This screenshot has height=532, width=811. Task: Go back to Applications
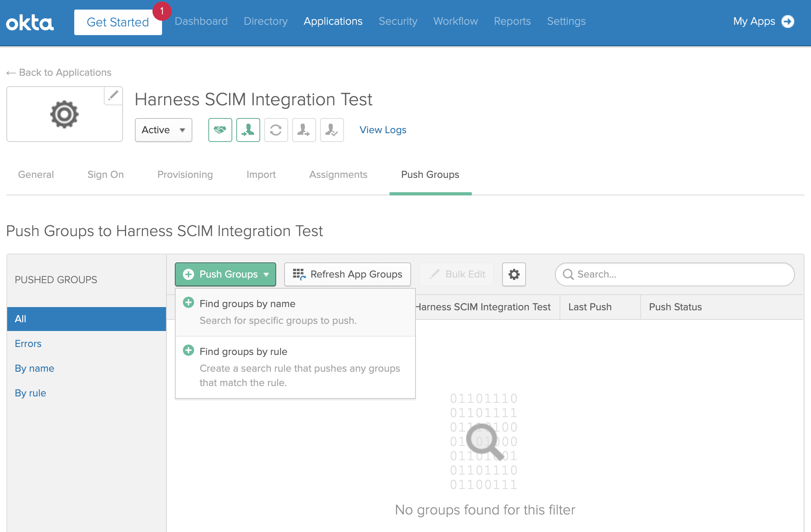pos(59,73)
